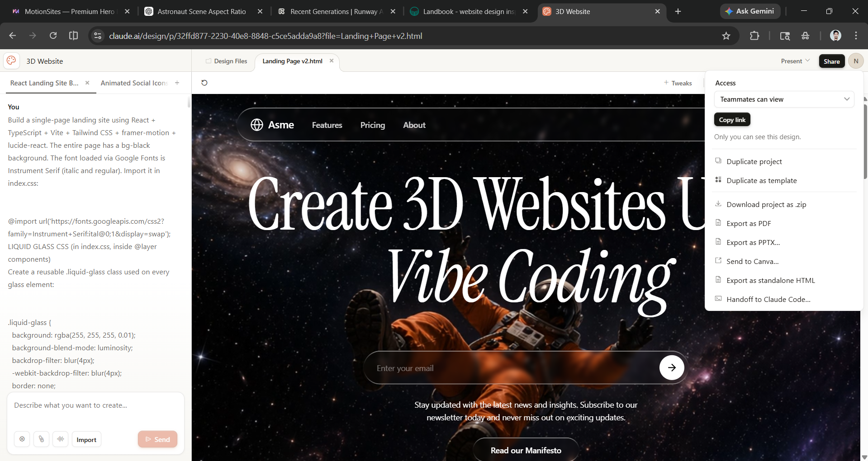The width and height of the screenshot is (868, 461).
Task: Click the user avatar N
Action: pyautogui.click(x=856, y=61)
